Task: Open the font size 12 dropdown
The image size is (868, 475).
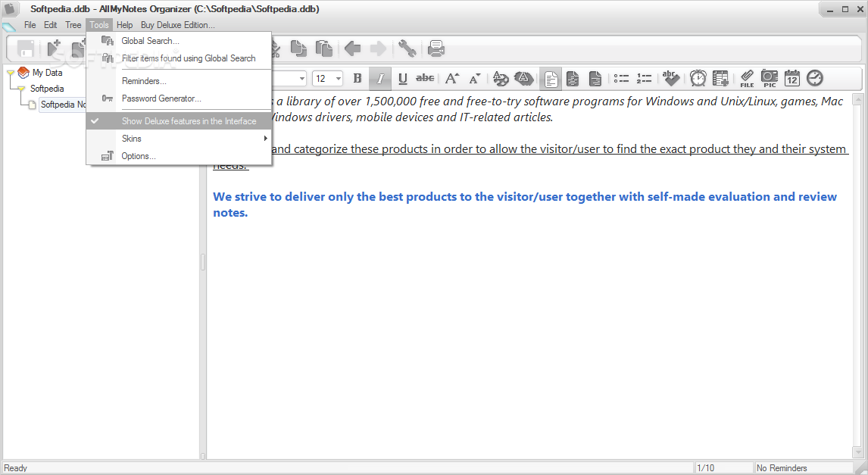Action: click(x=339, y=79)
